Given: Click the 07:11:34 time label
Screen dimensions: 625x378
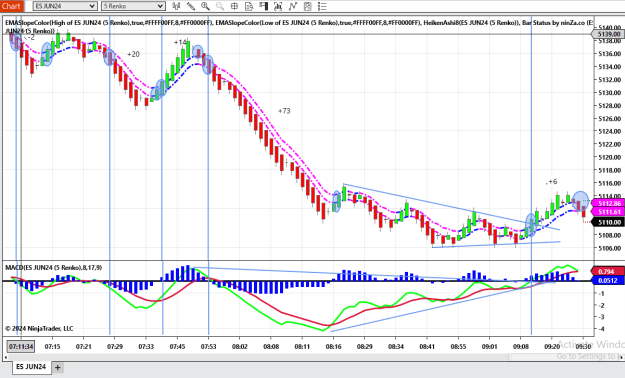Looking at the screenshot, I should click(x=21, y=346).
